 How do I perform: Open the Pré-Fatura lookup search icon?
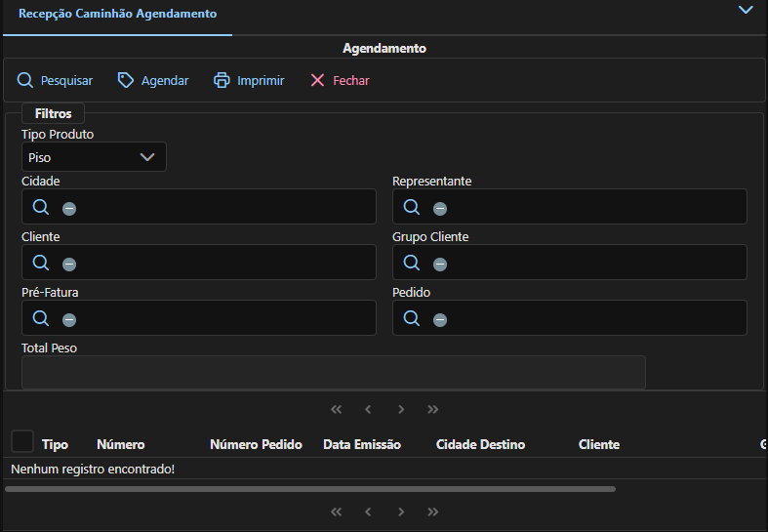41,318
